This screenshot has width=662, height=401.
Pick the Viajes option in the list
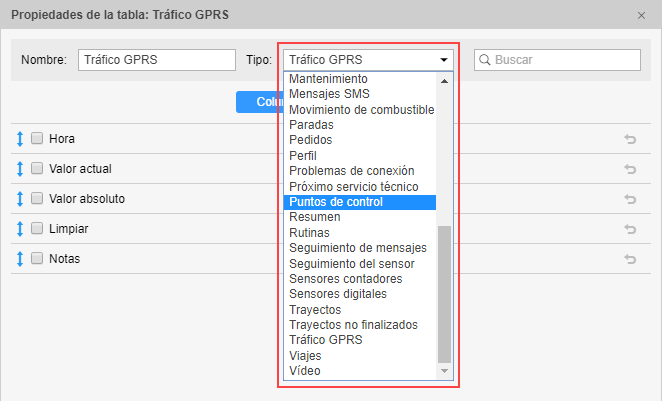306,356
